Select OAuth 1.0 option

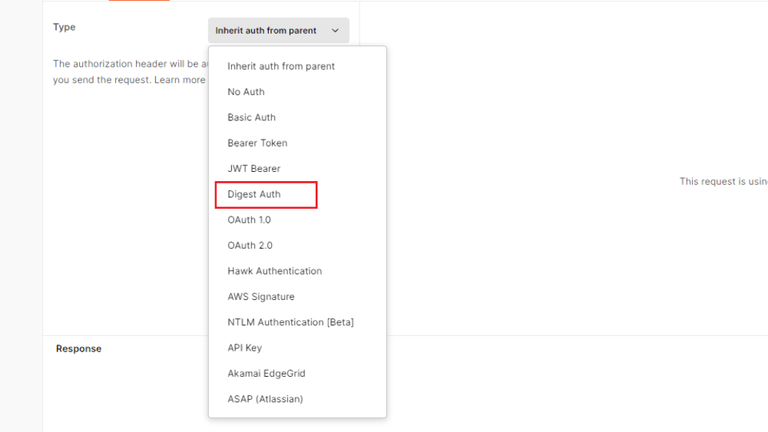(249, 220)
